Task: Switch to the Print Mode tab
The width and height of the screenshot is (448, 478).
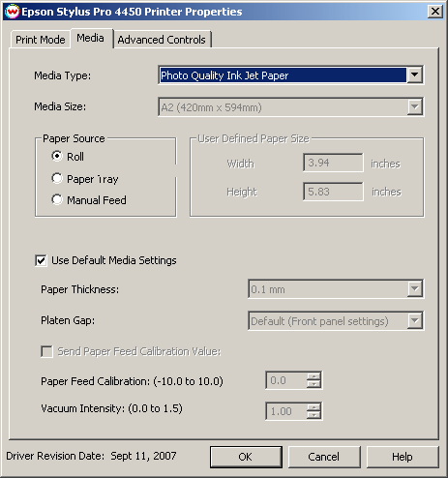Action: pyautogui.click(x=41, y=40)
